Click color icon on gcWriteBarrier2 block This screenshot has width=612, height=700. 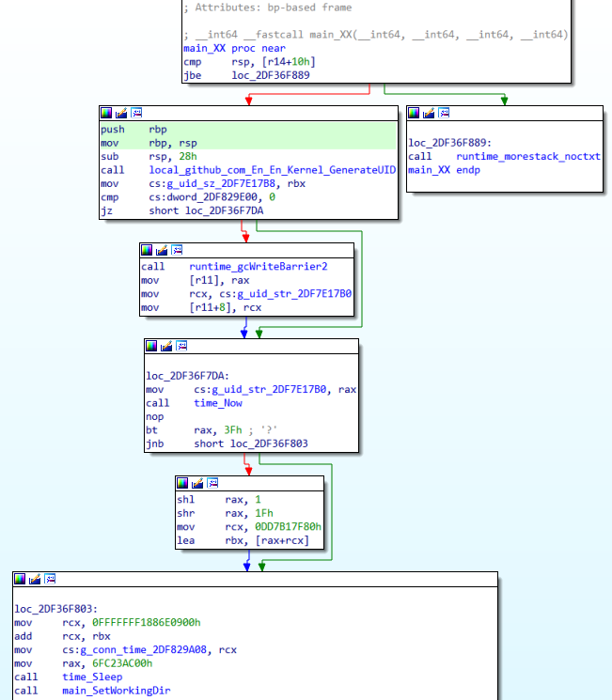[x=147, y=250]
